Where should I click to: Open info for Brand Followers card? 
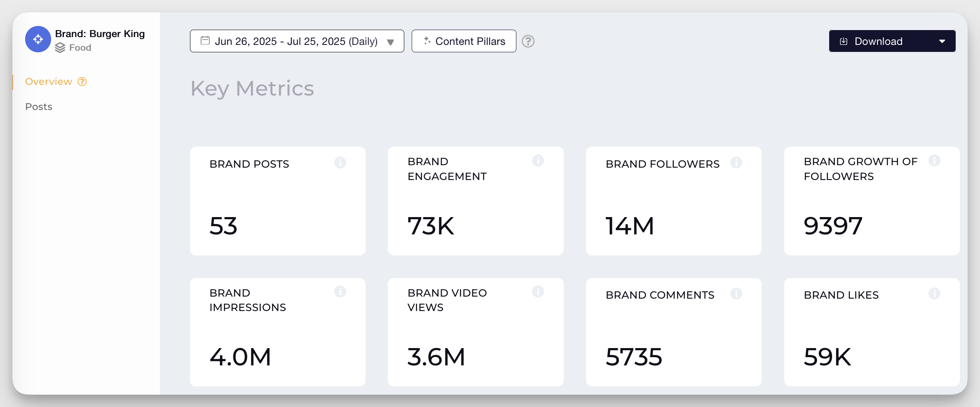tap(736, 162)
